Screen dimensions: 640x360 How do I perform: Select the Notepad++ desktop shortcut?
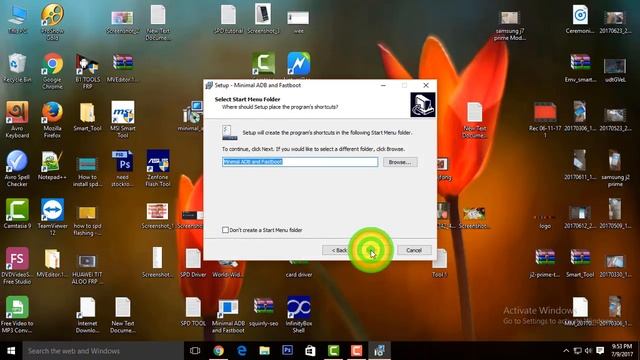[52, 166]
